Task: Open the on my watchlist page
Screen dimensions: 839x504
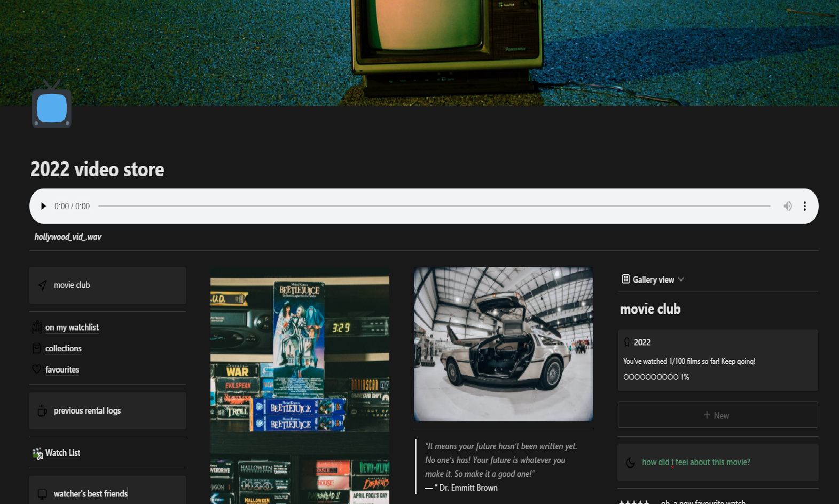Action: click(72, 327)
